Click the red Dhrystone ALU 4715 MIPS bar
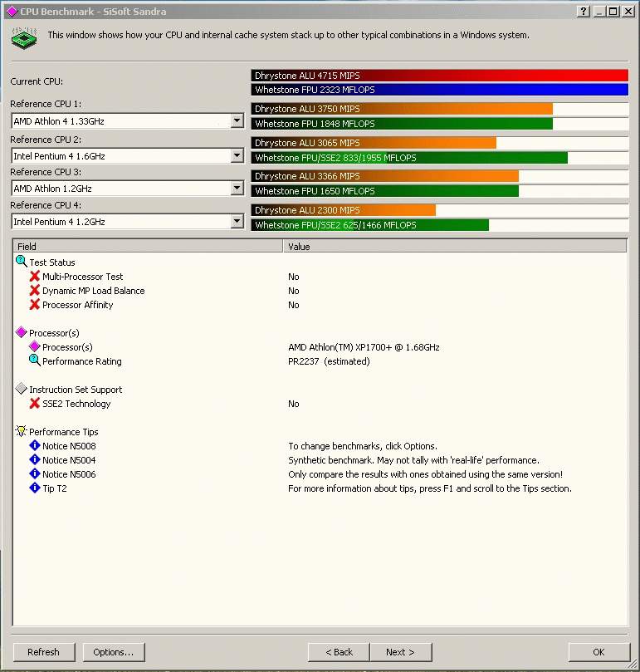Image resolution: width=640 pixels, height=672 pixels. pos(439,76)
